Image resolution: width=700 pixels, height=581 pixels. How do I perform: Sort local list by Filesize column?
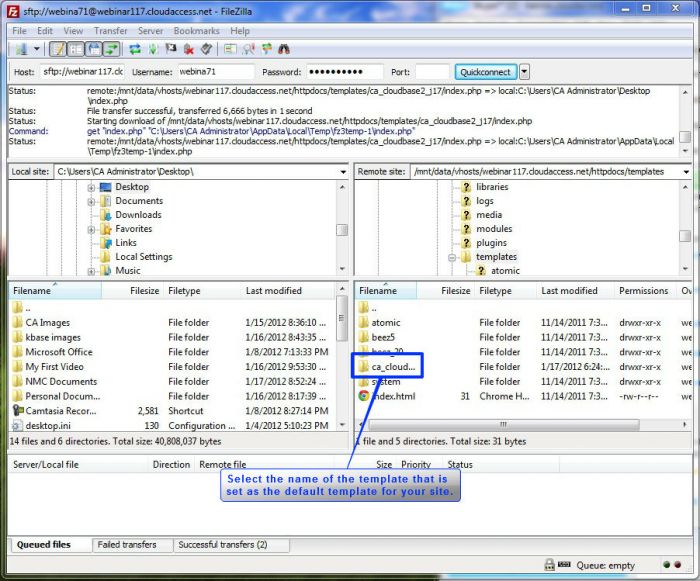pyautogui.click(x=133, y=291)
